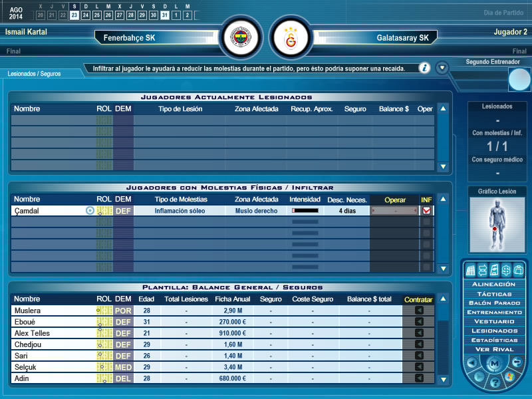532x399 pixels.
Task: Open the Alineación menu item
Action: (493, 284)
